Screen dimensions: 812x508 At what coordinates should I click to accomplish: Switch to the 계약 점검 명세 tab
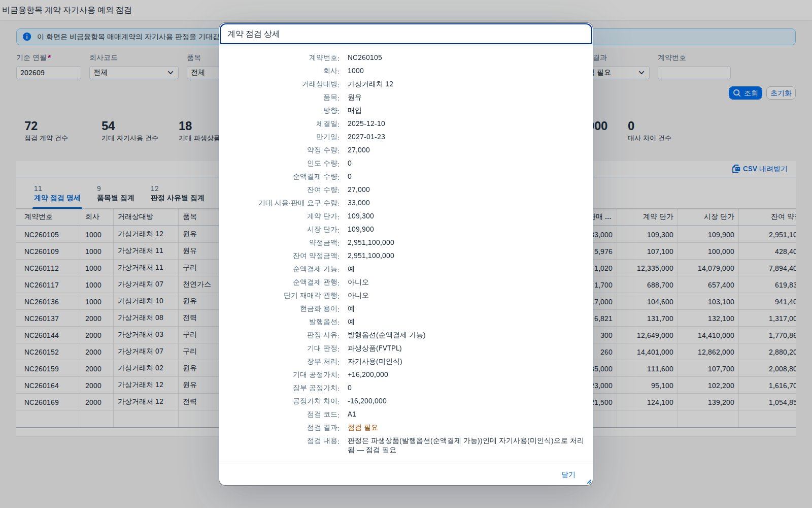click(57, 194)
